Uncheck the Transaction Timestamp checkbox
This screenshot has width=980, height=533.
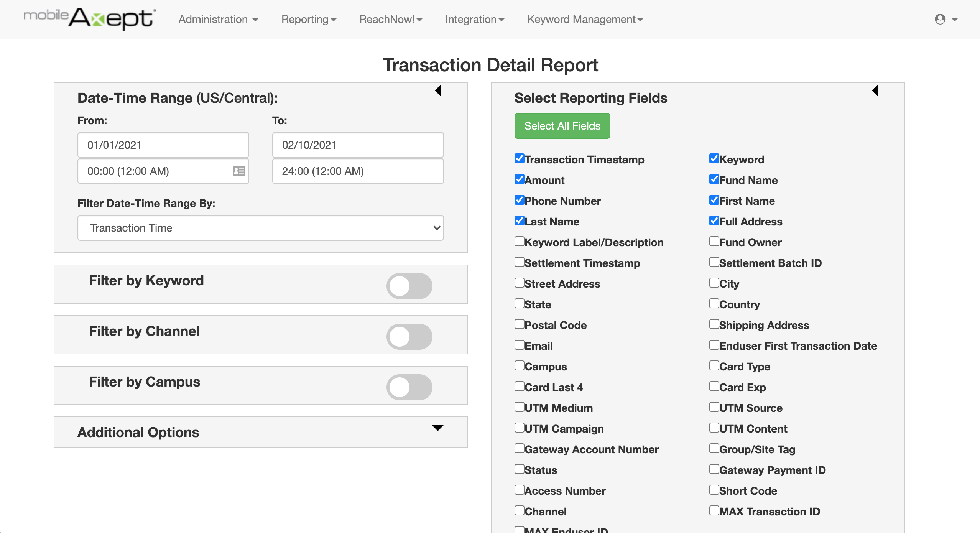coord(520,159)
